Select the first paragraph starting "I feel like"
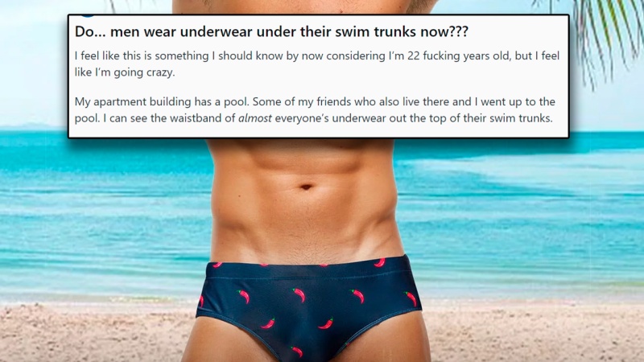 (317, 64)
